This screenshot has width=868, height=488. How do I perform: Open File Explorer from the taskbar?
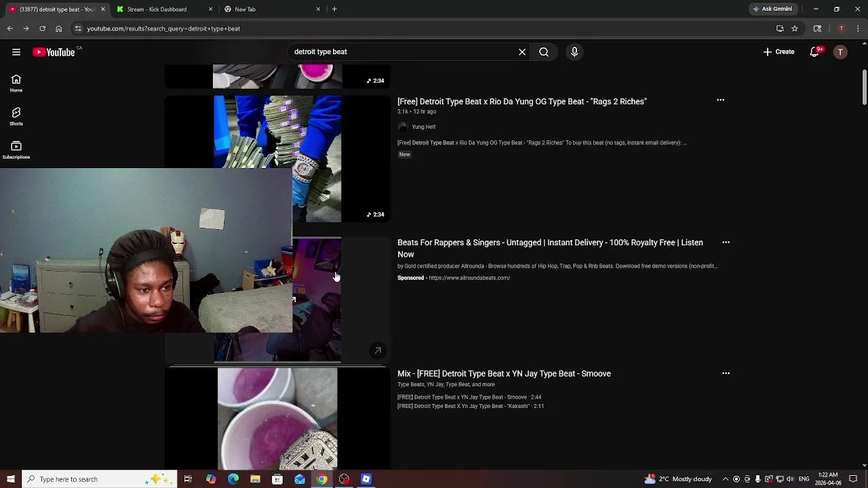tap(255, 479)
